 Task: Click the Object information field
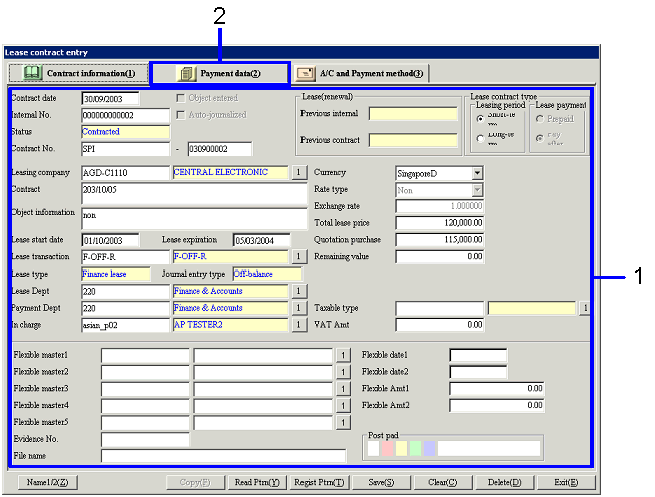[x=195, y=218]
